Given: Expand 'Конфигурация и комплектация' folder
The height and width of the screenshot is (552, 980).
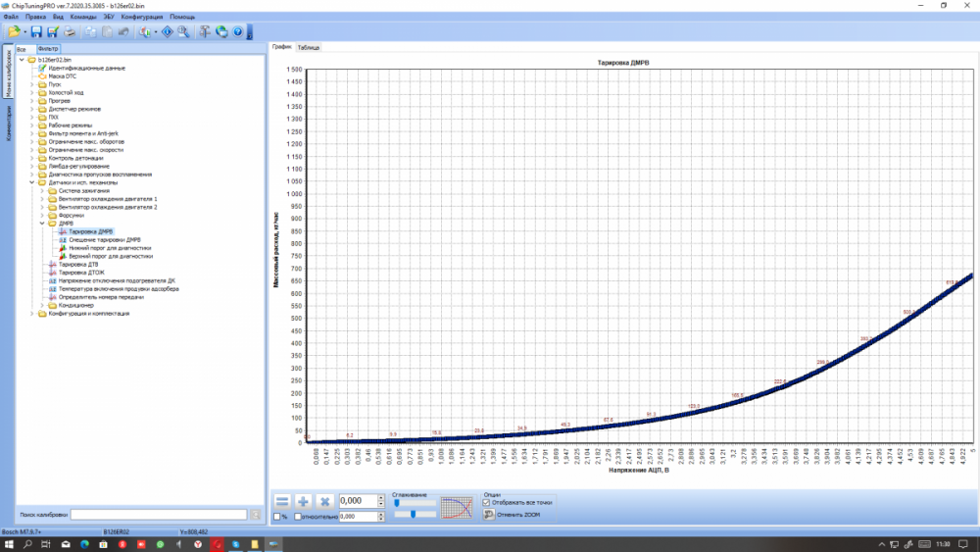Looking at the screenshot, I should 32,314.
